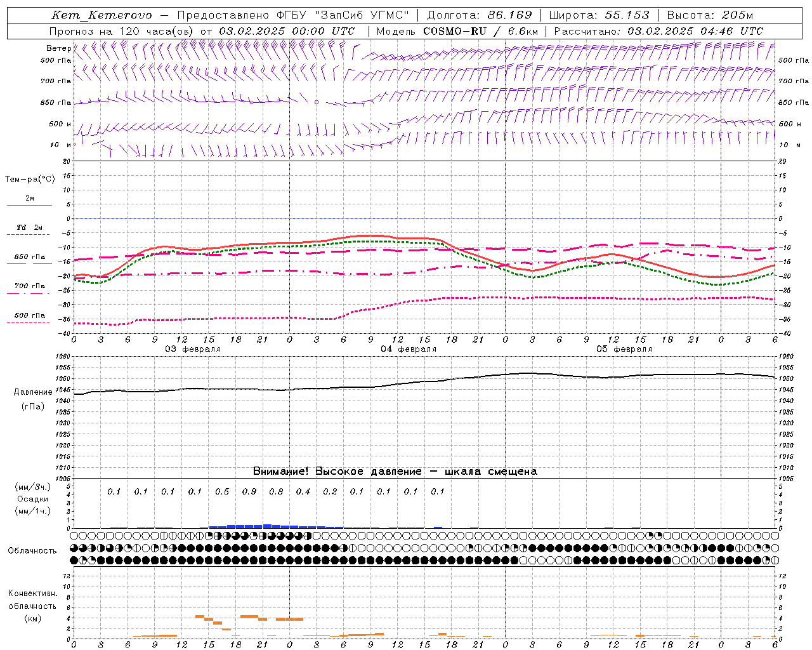Select the model name 'COSMO-RU / 6.6км'
Image resolution: width=812 pixels, height=650 pixels.
pos(481,30)
